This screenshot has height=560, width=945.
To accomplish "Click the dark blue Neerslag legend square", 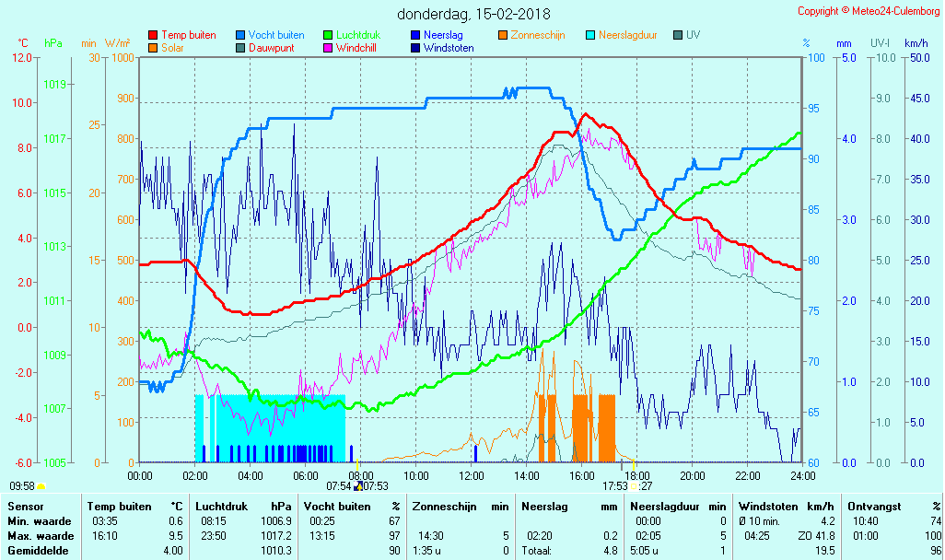I will [415, 36].
